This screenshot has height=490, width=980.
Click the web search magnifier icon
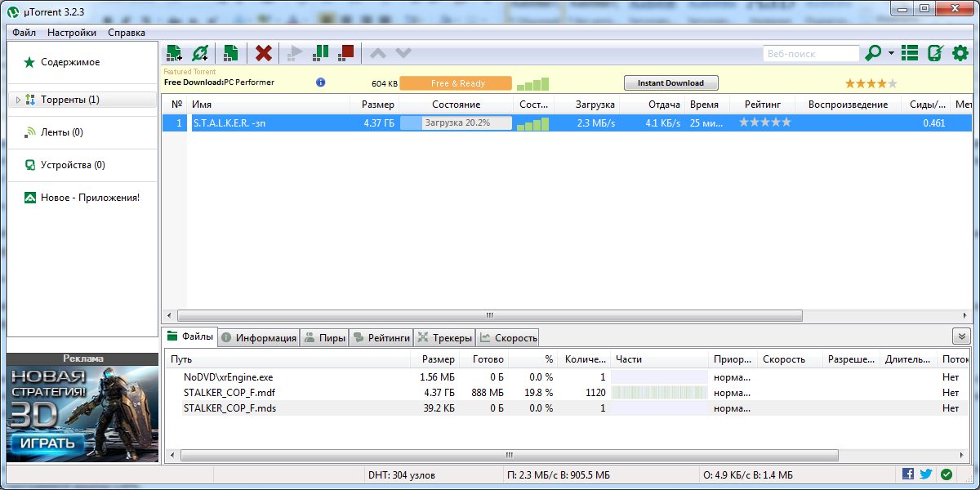[x=873, y=53]
